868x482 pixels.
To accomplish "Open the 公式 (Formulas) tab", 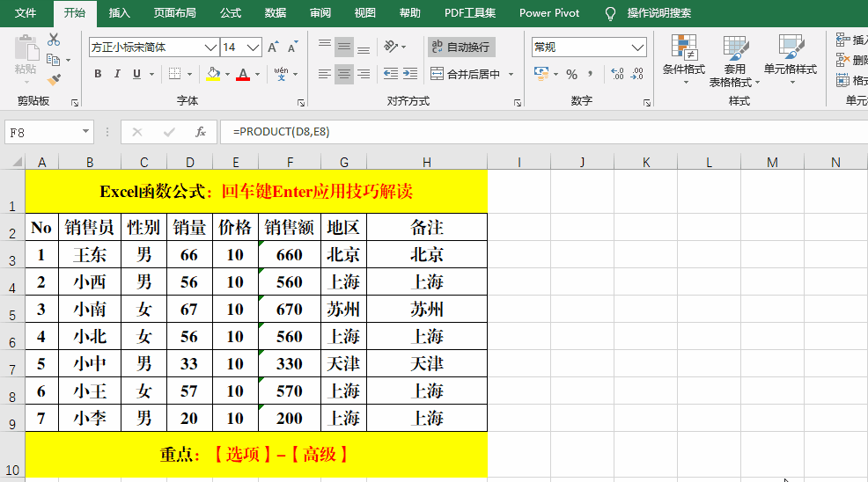I will 231,13.
